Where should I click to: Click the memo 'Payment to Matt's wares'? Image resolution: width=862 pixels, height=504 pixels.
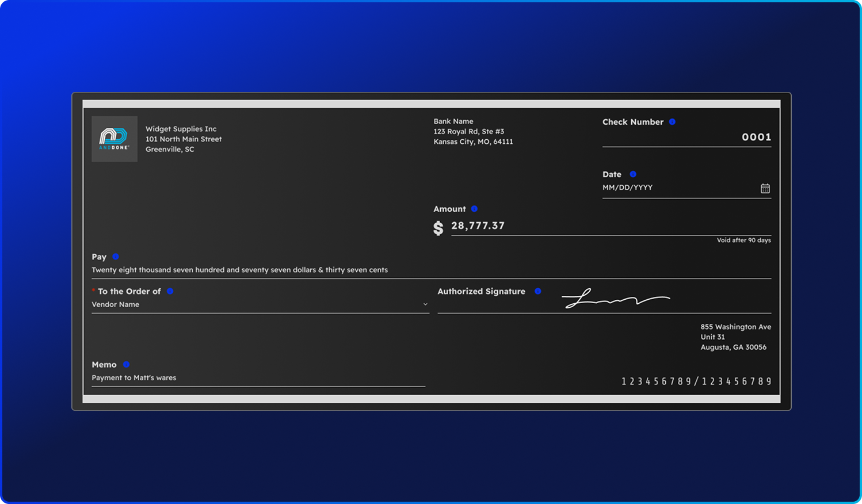click(134, 377)
